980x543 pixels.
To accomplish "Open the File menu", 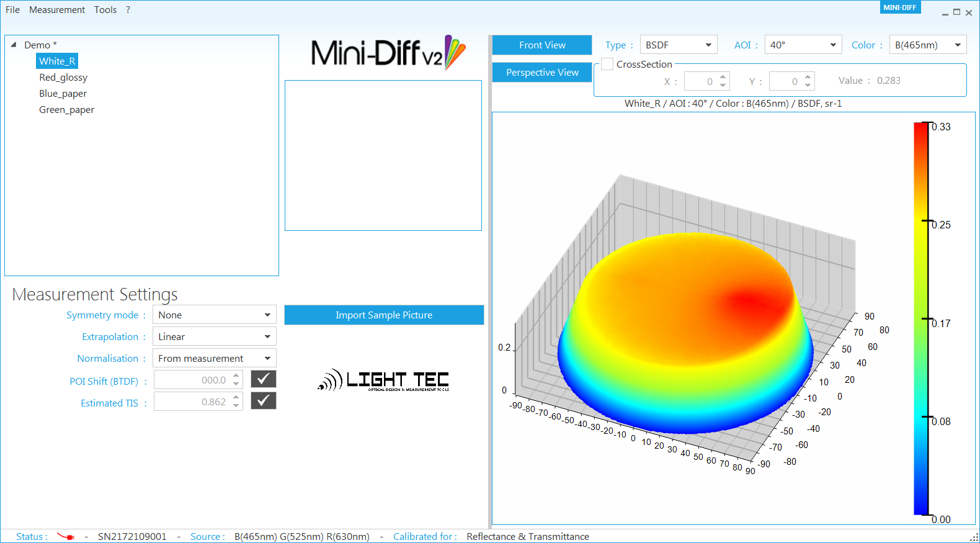I will [12, 10].
